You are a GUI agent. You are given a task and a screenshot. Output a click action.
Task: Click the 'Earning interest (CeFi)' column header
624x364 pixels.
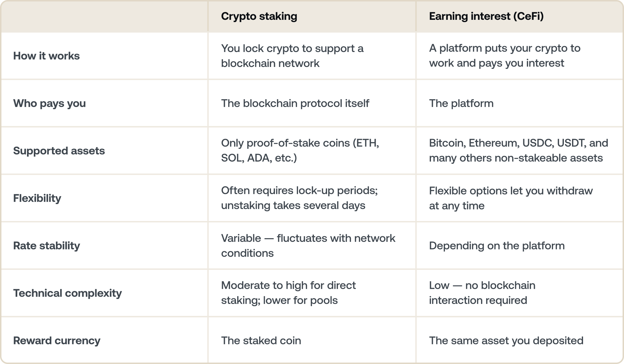tap(486, 16)
